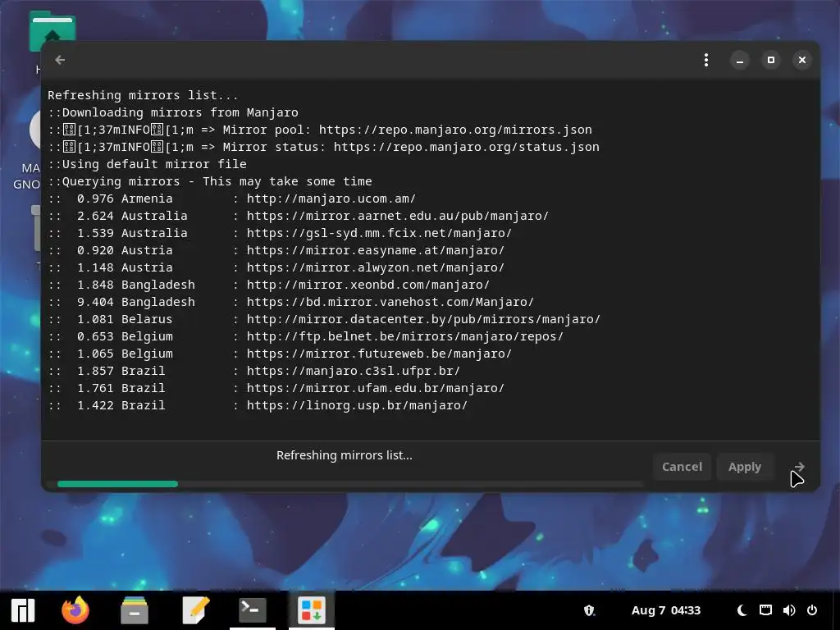Open the text editor in taskbar

(195, 610)
